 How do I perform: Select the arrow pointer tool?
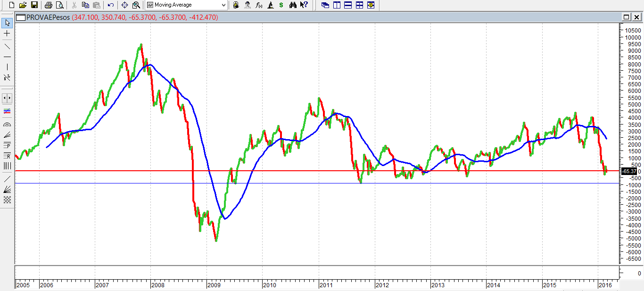tap(7, 23)
